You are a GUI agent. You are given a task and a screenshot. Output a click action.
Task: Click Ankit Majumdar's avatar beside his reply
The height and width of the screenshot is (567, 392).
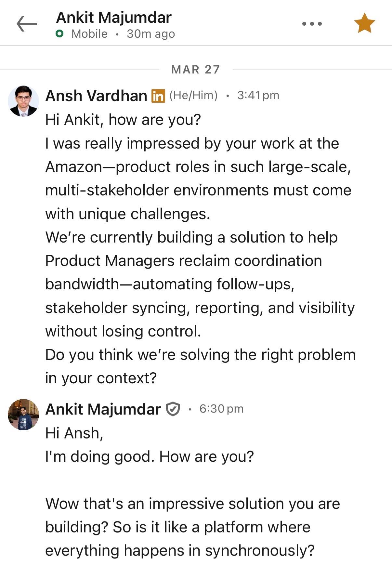(x=23, y=415)
